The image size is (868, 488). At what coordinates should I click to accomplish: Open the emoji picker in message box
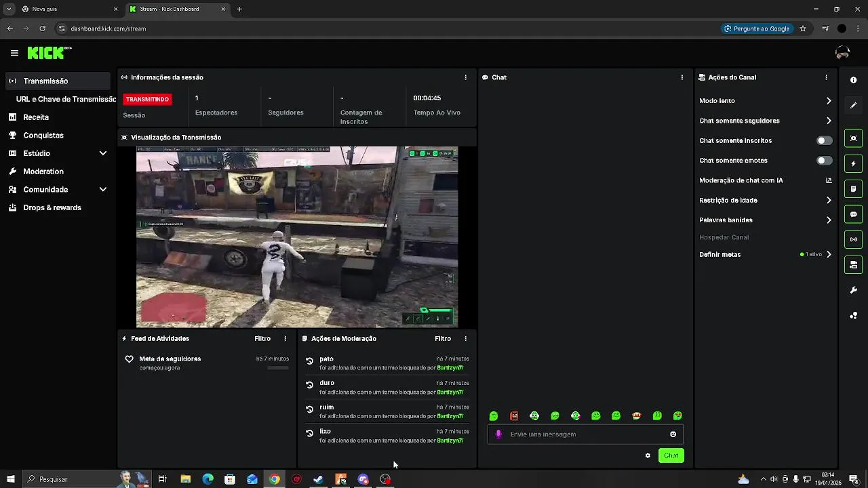click(x=673, y=434)
